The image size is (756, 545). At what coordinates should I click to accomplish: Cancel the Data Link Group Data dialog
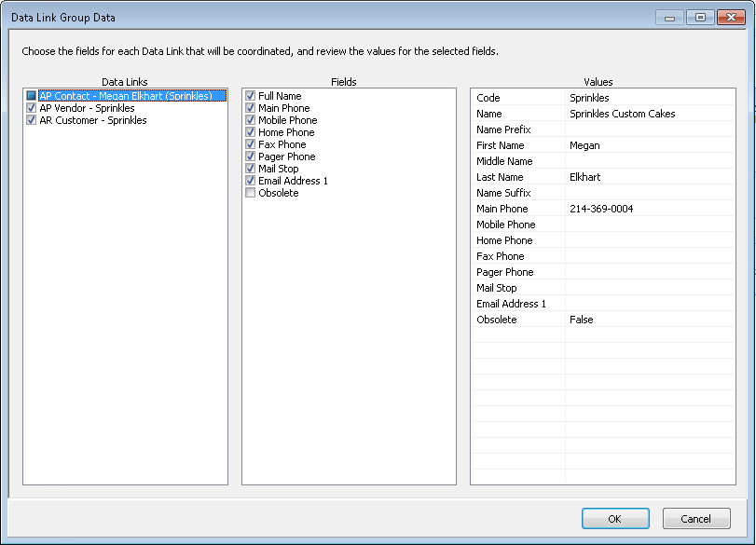[695, 519]
